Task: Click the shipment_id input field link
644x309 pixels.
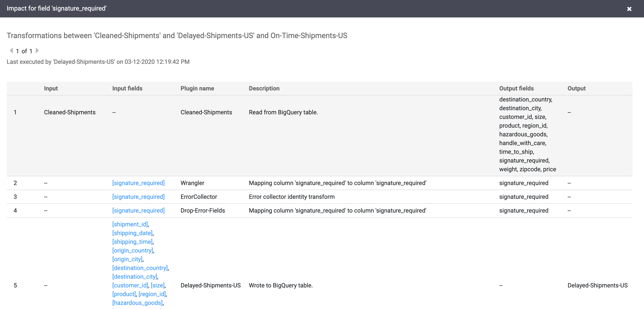Action: [130, 224]
